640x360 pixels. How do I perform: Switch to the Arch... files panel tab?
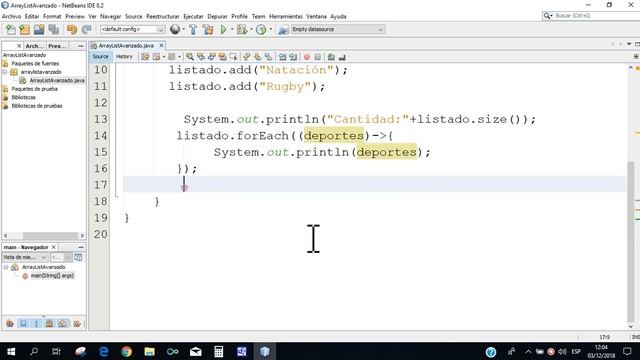click(34, 46)
